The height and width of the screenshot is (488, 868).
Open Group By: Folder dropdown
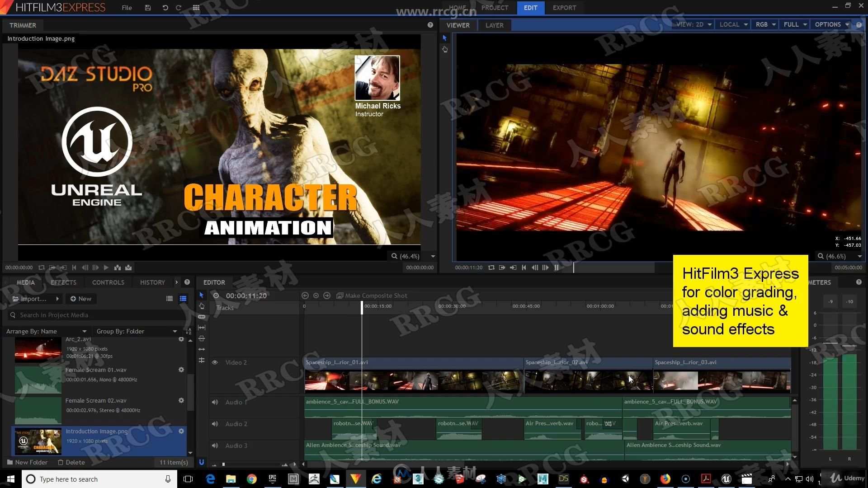[x=137, y=331]
